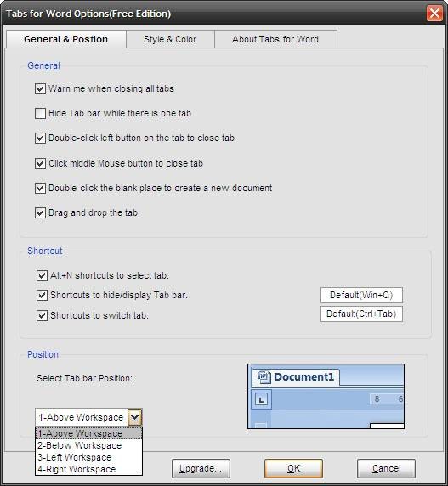Screen dimensions: 448x486
Task: Uncheck Warn me when closing all tabs
Action: tap(40, 88)
